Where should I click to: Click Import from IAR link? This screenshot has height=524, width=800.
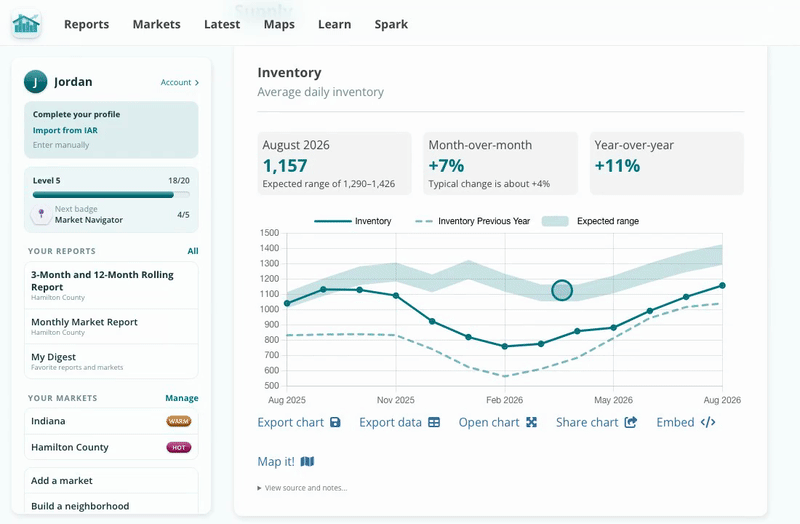coord(65,130)
